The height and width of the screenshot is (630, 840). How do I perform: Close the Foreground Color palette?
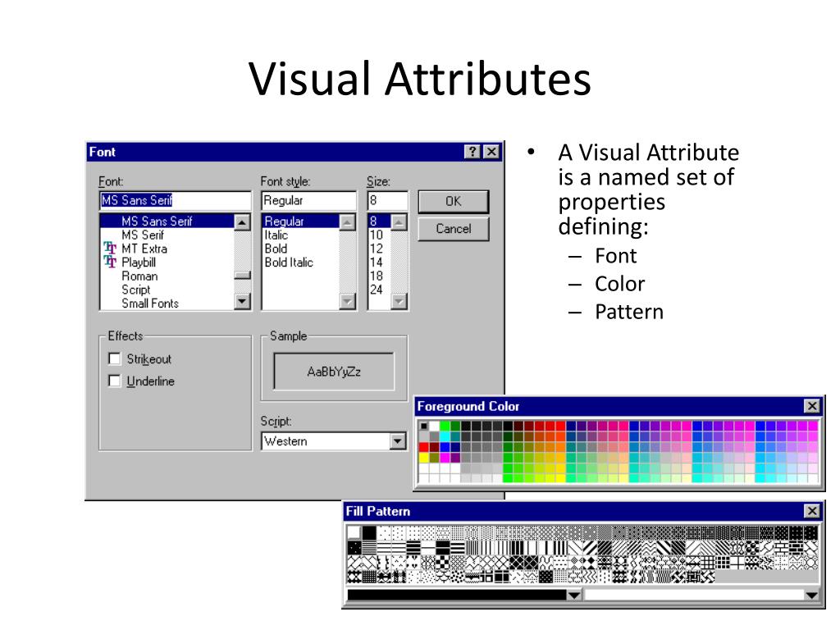[812, 406]
